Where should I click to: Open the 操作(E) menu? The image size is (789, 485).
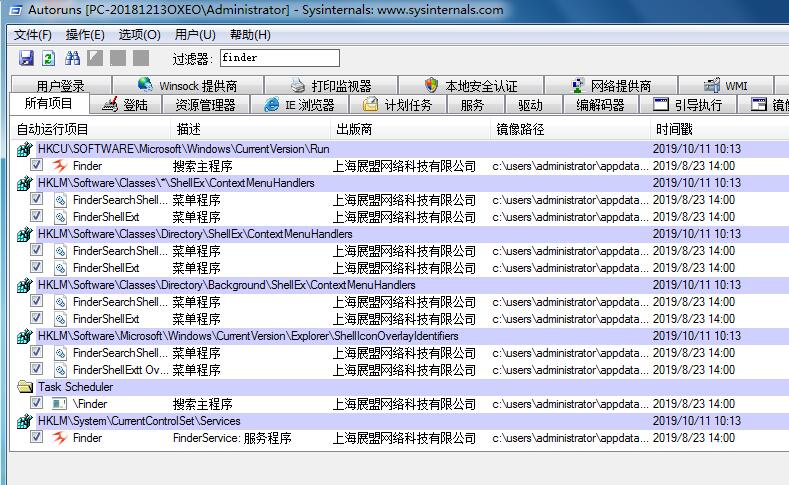(x=85, y=35)
